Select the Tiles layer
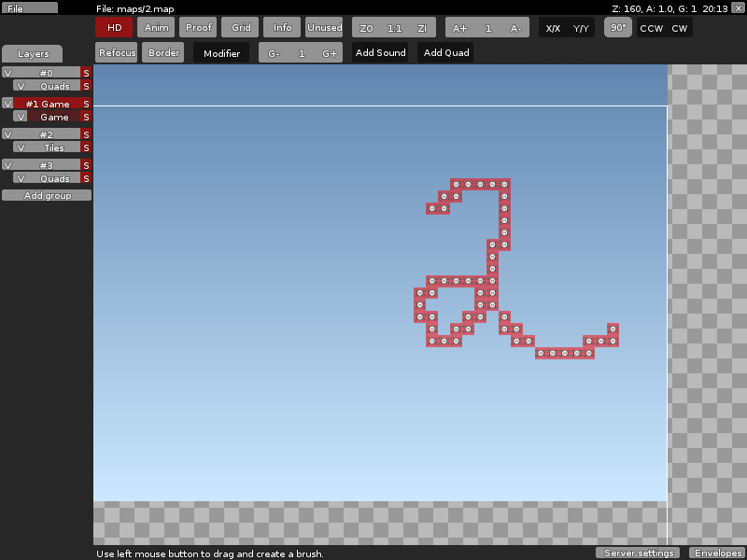 pyautogui.click(x=54, y=147)
